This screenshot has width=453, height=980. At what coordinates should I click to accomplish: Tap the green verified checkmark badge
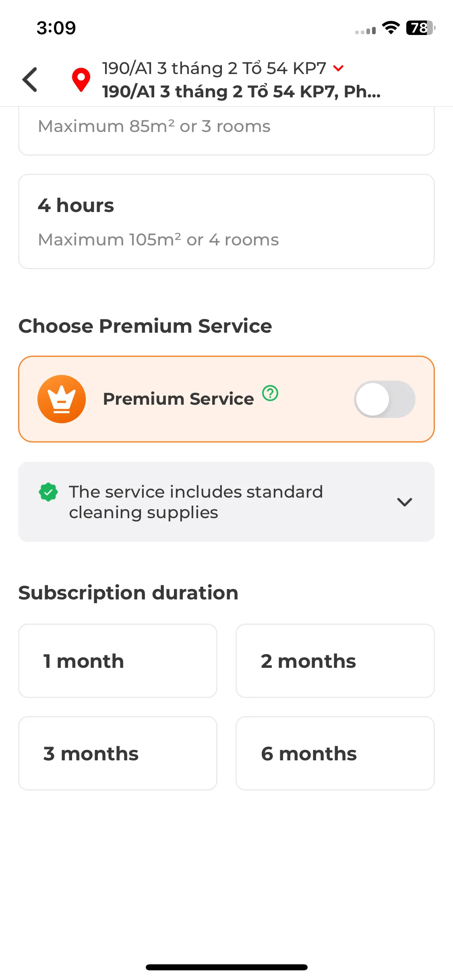[48, 492]
